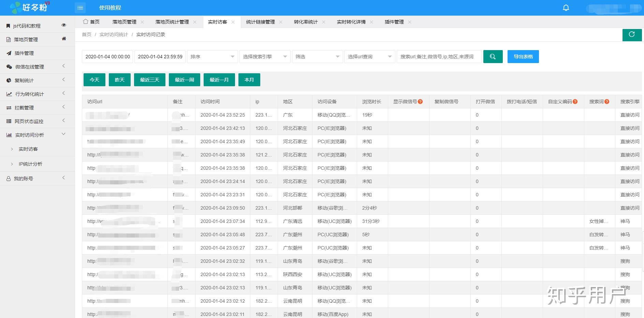Close the 插件管理 tab
This screenshot has height=318, width=644.
click(x=410, y=22)
